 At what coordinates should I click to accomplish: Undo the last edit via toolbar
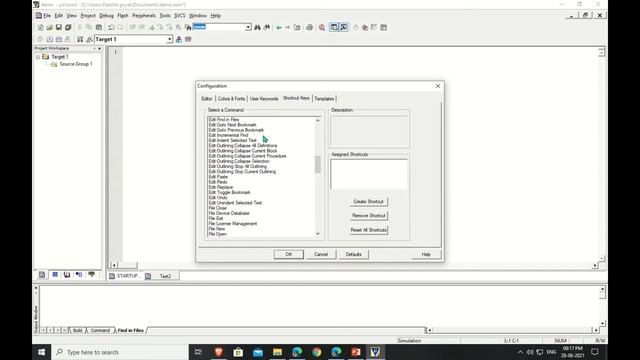point(111,27)
